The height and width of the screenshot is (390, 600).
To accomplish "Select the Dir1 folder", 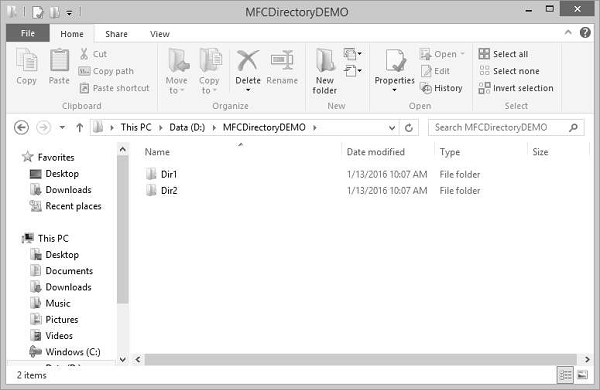I will (169, 175).
